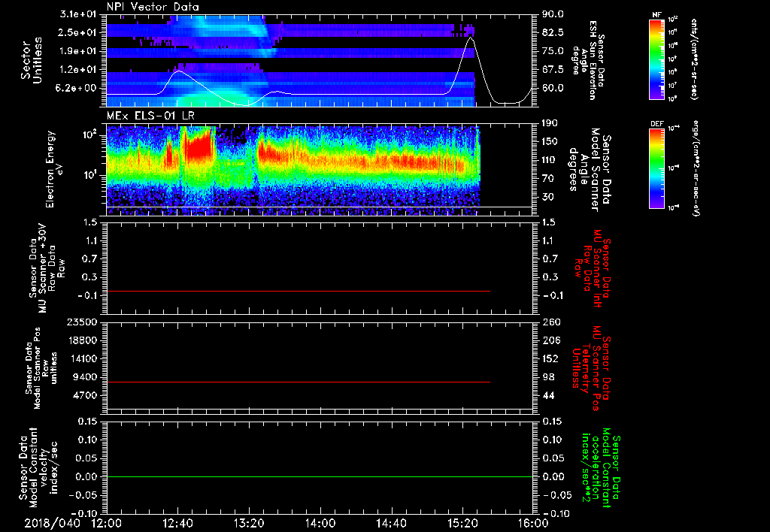Click the '14100' scanner position tick value

84,358
